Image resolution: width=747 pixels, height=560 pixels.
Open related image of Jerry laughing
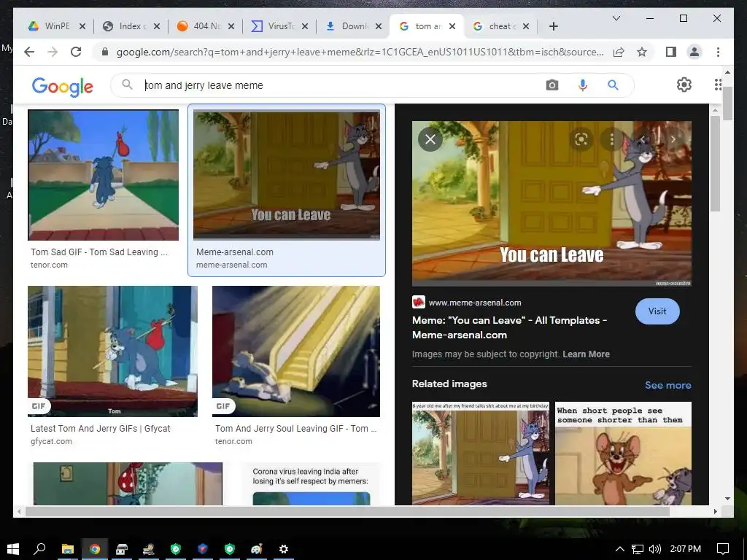(623, 454)
